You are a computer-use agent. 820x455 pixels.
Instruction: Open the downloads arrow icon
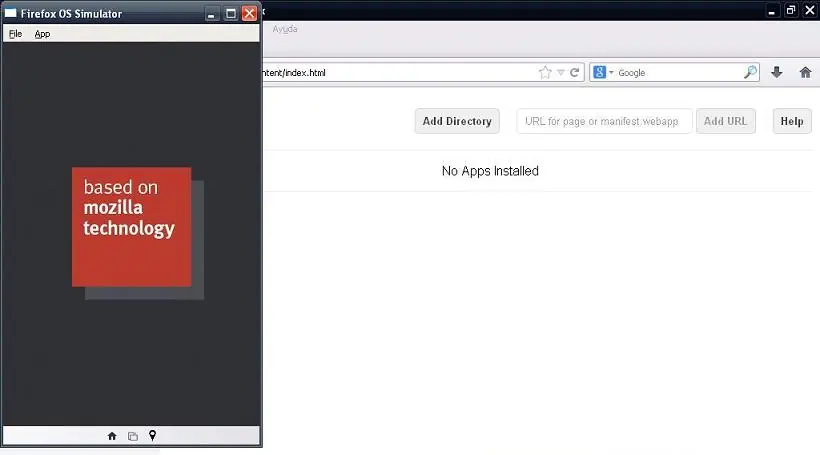tap(777, 72)
